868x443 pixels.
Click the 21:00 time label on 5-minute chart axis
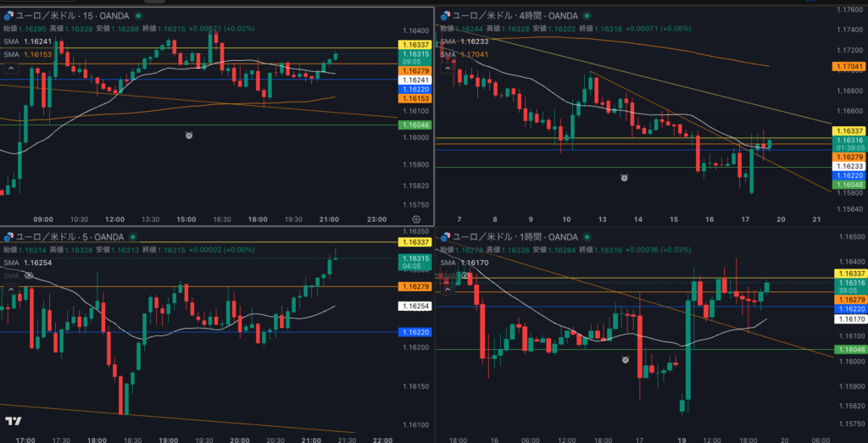311,440
